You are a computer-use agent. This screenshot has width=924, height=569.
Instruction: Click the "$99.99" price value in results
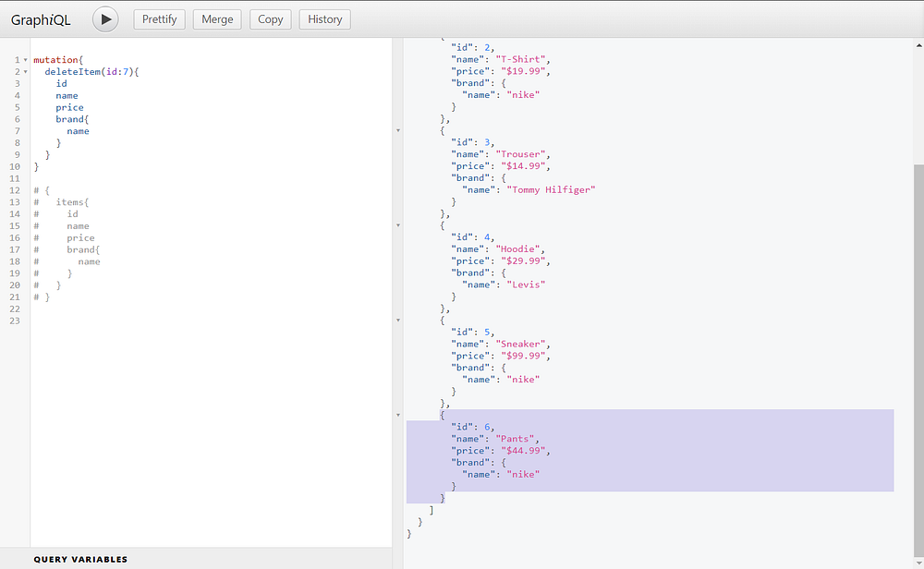523,356
